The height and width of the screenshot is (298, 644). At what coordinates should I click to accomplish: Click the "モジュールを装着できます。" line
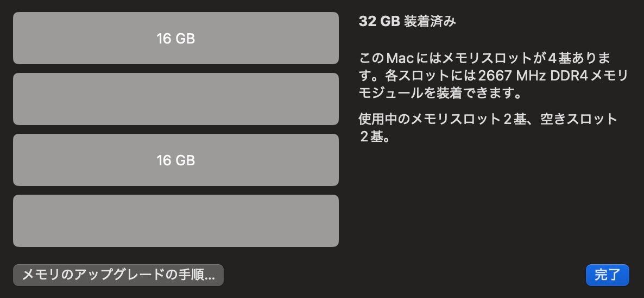440,93
